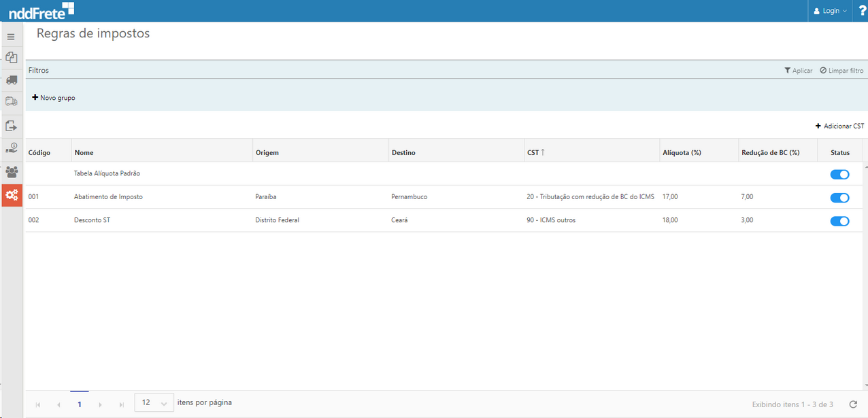Go to page 1 in pagination

pos(80,404)
